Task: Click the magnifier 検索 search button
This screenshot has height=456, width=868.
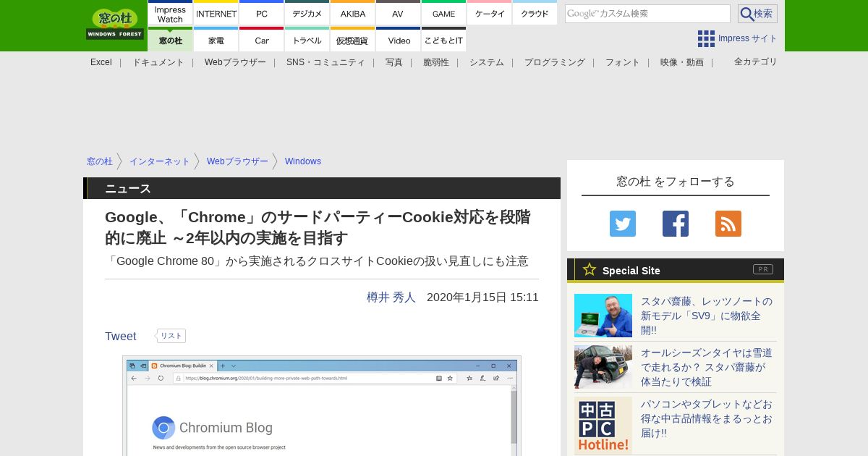Action: coord(757,14)
